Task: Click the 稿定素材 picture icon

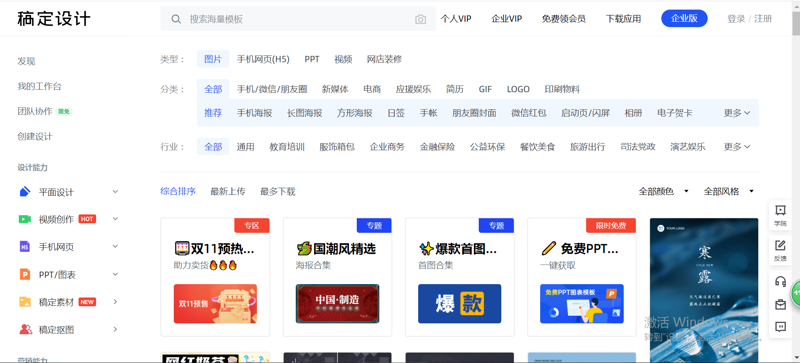Action: tap(24, 302)
